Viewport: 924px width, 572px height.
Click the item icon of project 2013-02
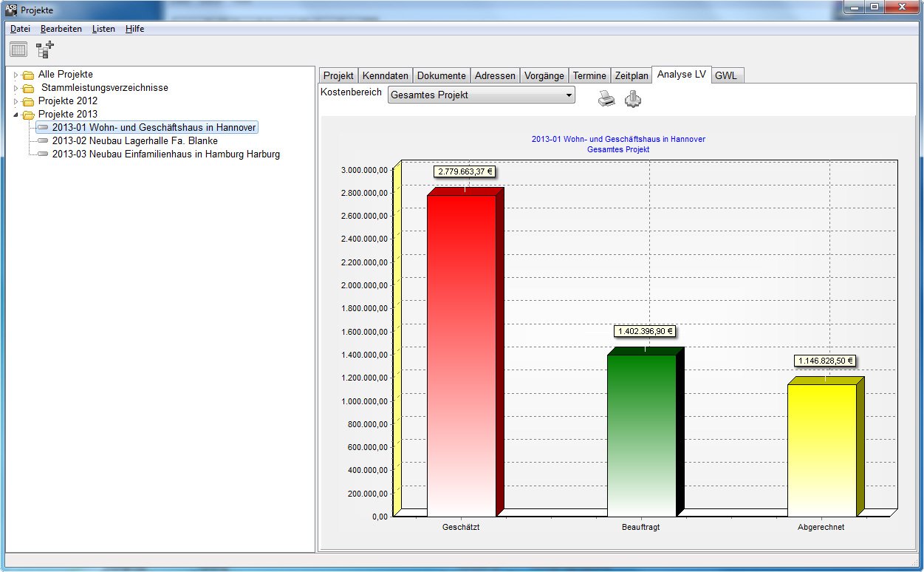pos(43,141)
